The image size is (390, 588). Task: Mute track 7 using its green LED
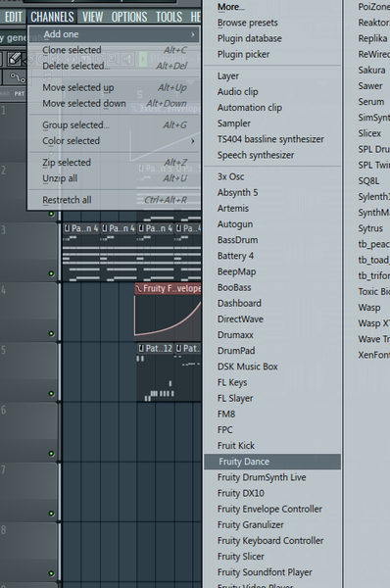[x=51, y=514]
